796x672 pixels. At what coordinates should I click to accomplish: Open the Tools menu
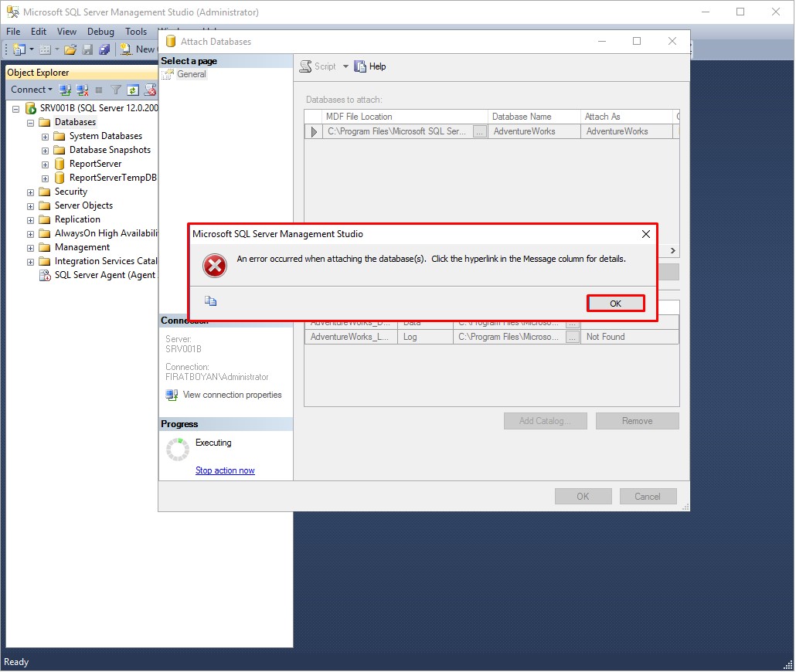click(136, 32)
